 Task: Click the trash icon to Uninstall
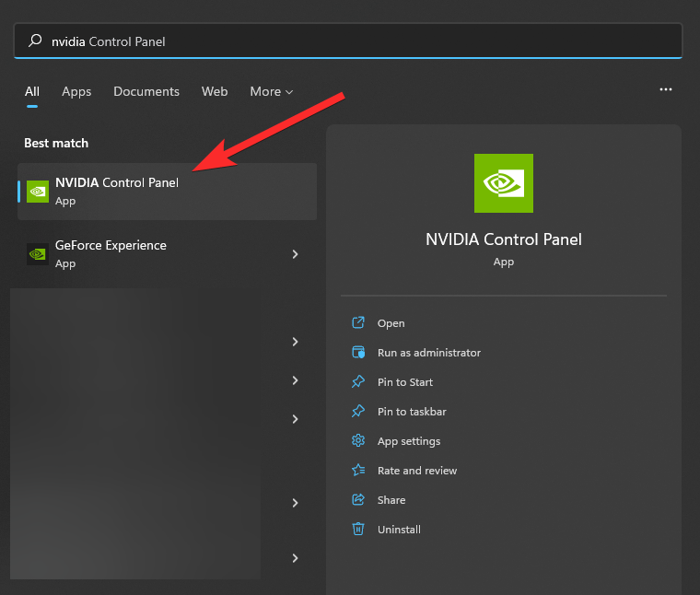(x=358, y=530)
